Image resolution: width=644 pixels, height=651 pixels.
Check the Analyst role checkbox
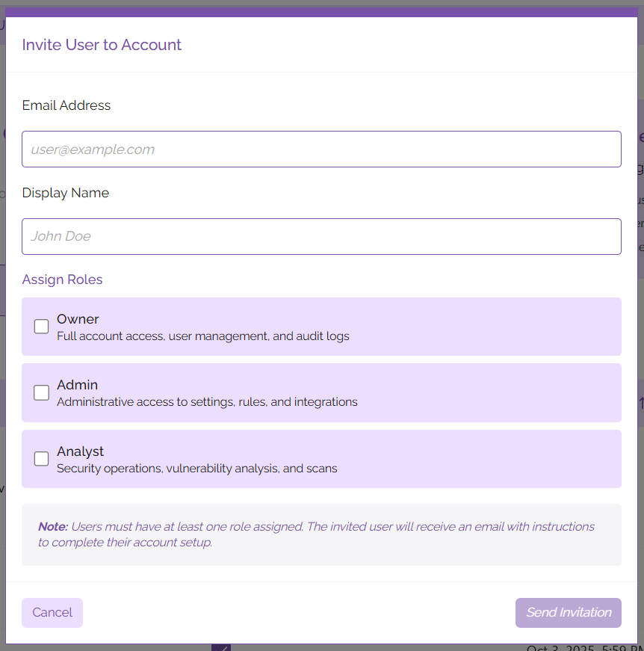tap(41, 458)
